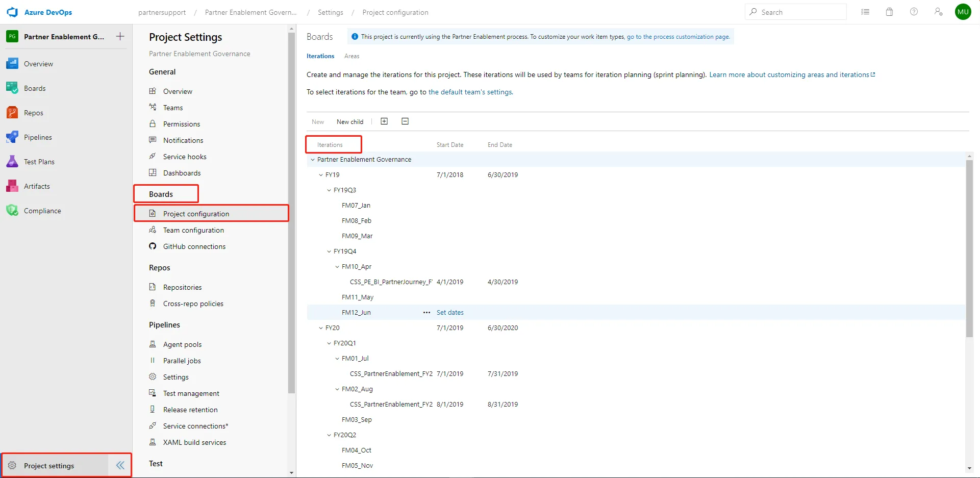This screenshot has width=980, height=478.
Task: Click partnersupport breadcrumb link
Action: click(x=162, y=12)
